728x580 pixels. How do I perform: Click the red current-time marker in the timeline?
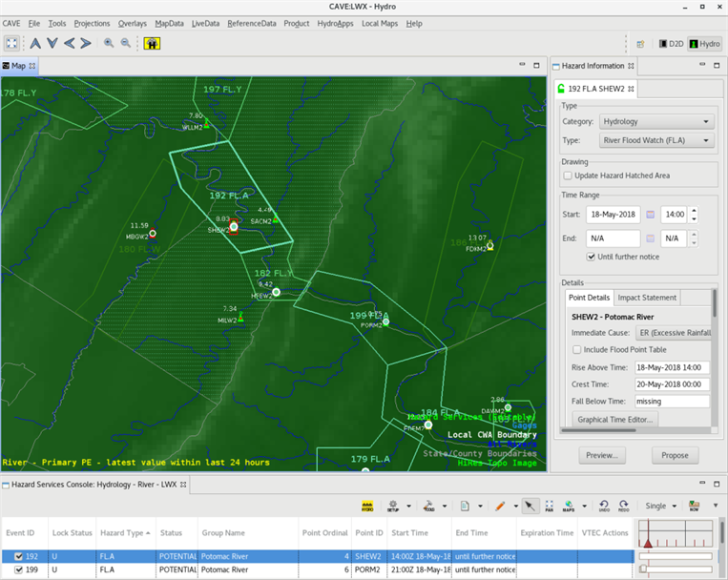pyautogui.click(x=648, y=543)
